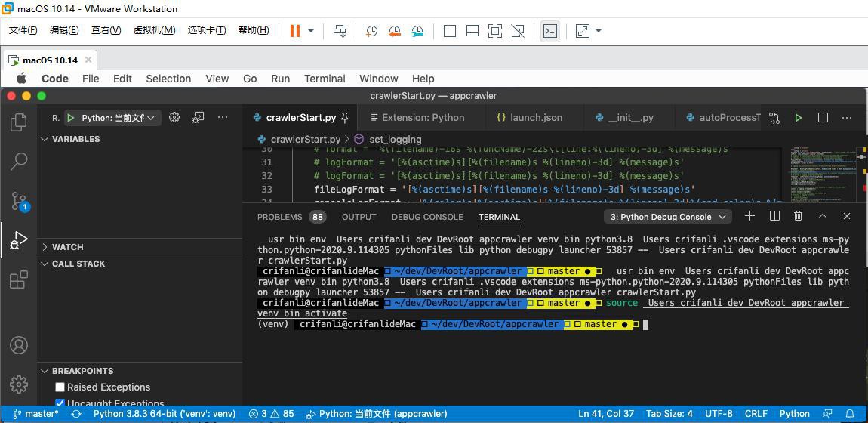
Task: Open the Selection menu in the macOS menu bar
Action: [168, 79]
